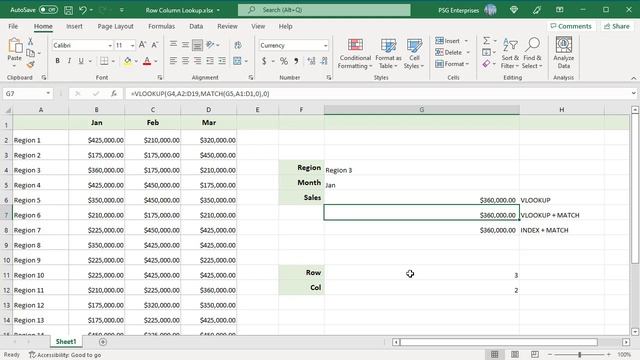
Task: Toggle AutoSave switch
Action: [x=48, y=9]
